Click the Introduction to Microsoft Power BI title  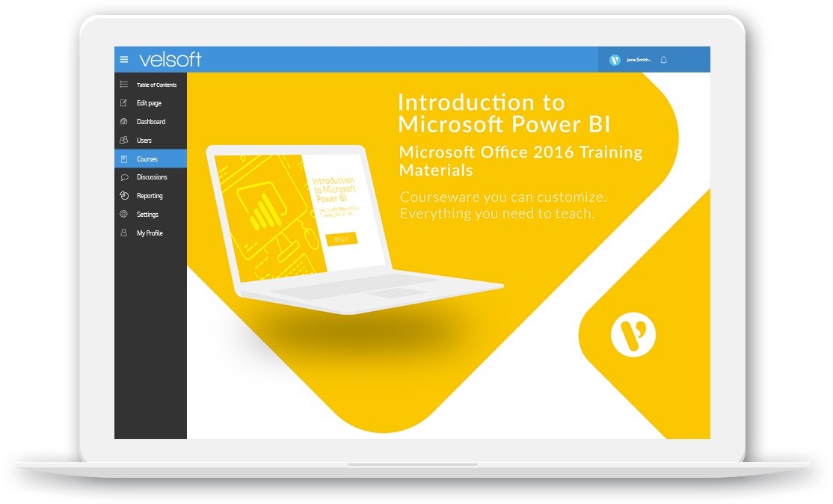[x=504, y=113]
